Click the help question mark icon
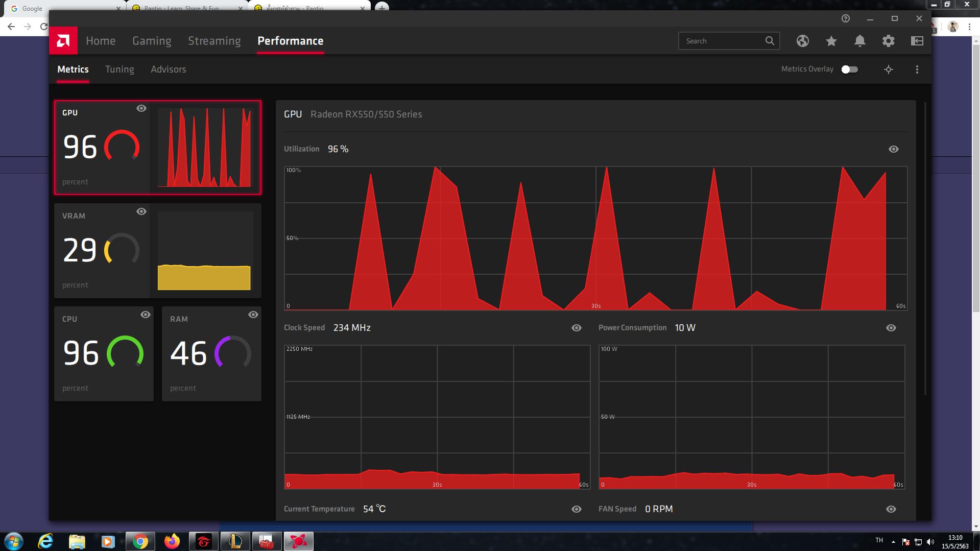Viewport: 980px width, 551px height. tap(845, 18)
